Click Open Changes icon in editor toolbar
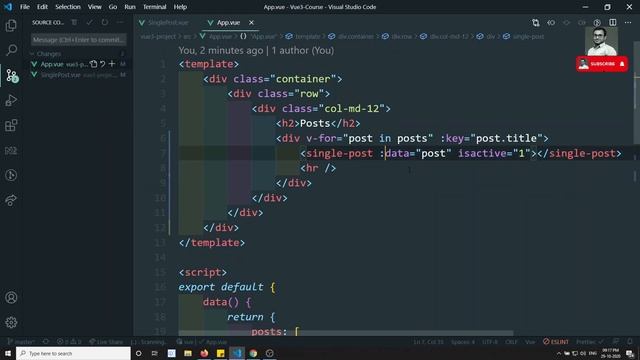 coord(536,23)
